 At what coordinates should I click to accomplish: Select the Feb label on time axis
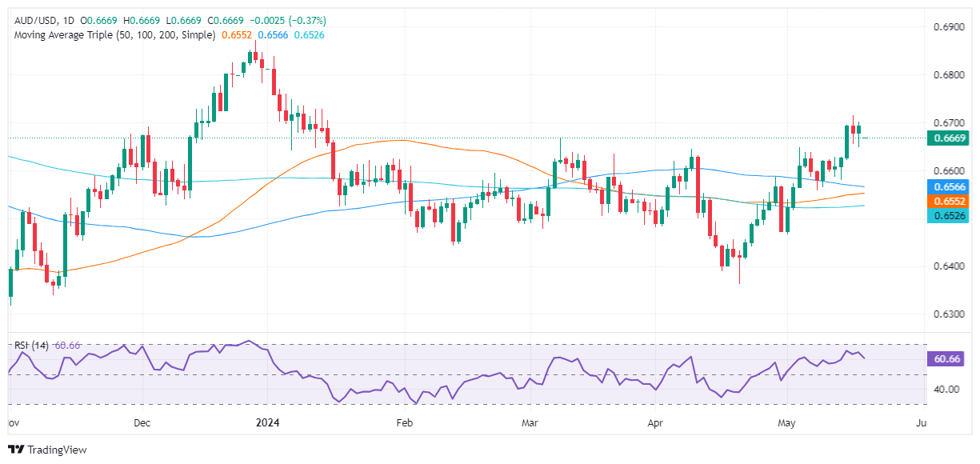[x=405, y=422]
